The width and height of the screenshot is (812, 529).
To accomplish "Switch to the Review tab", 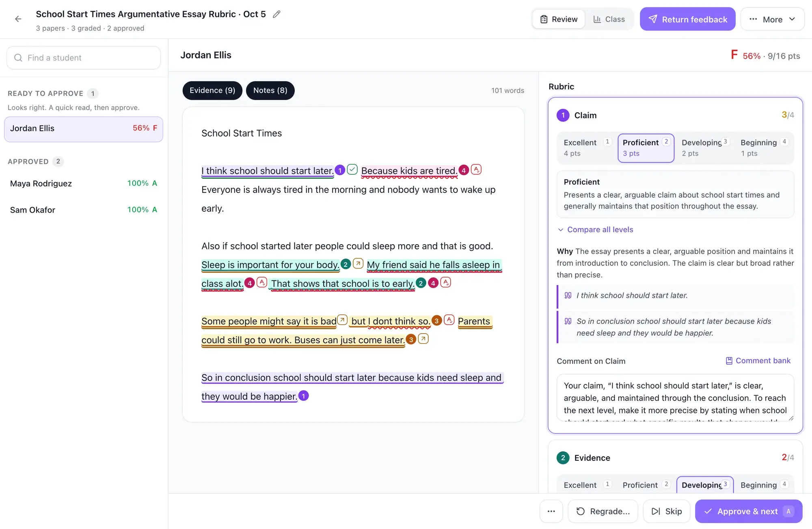I will click(559, 19).
